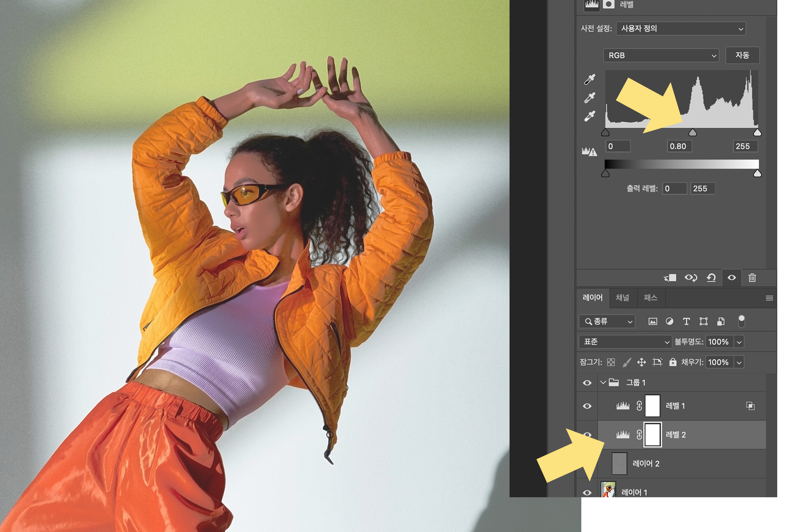
Task: Click the midtone input slider handle
Action: tap(693, 133)
